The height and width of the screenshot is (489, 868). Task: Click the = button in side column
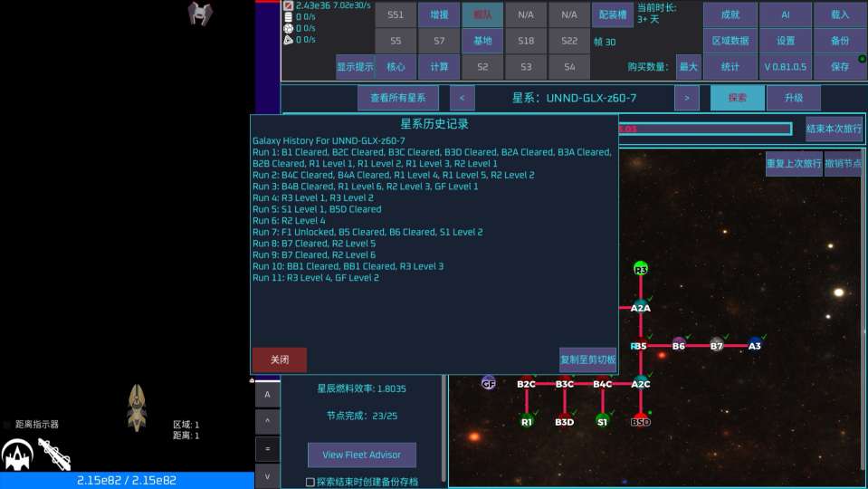coord(267,448)
